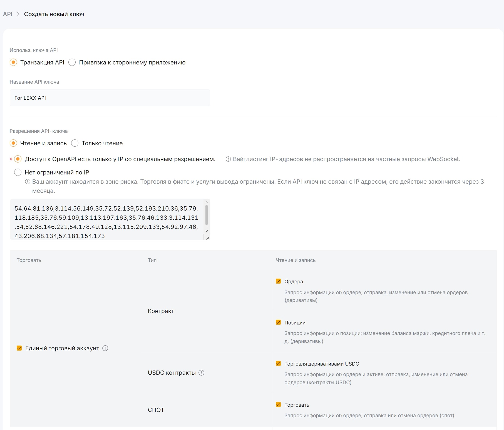Click scroll down arrow in IP list
The image size is (504, 430).
click(x=207, y=231)
